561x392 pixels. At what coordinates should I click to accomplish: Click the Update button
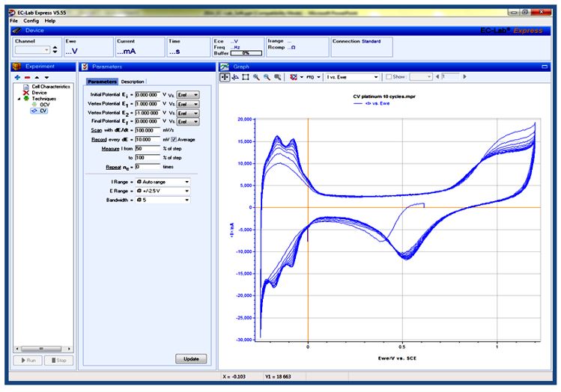click(190, 359)
